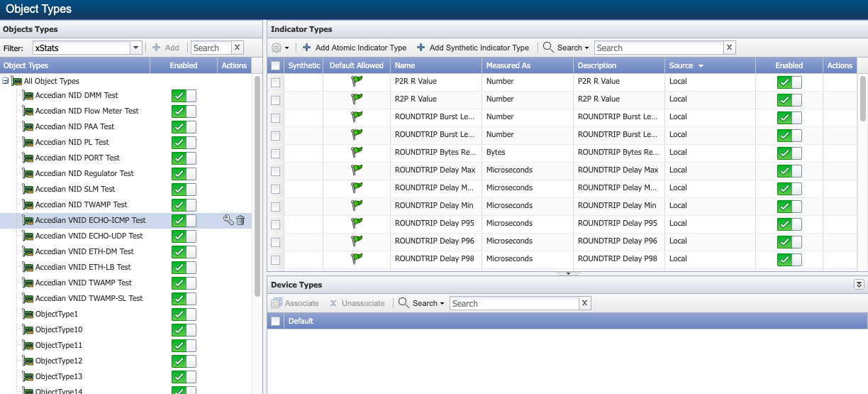Toggle Enabled switch for ObjectType10
The height and width of the screenshot is (394, 868).
184,330
